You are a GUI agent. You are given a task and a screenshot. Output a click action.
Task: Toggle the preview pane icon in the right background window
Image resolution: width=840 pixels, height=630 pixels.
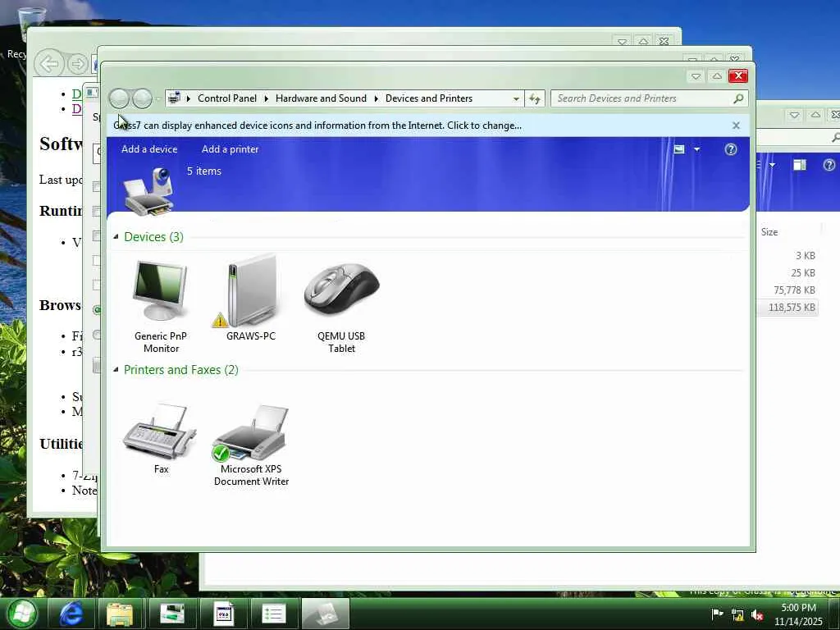point(800,165)
